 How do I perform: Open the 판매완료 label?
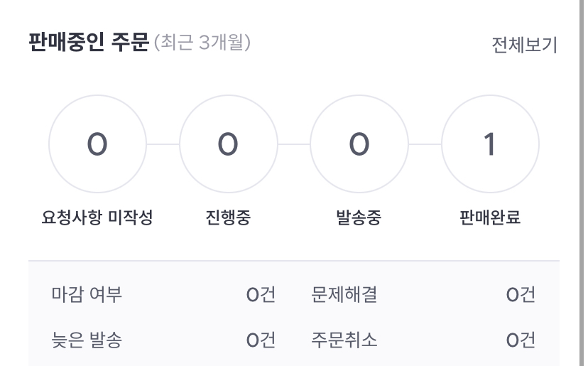point(490,217)
